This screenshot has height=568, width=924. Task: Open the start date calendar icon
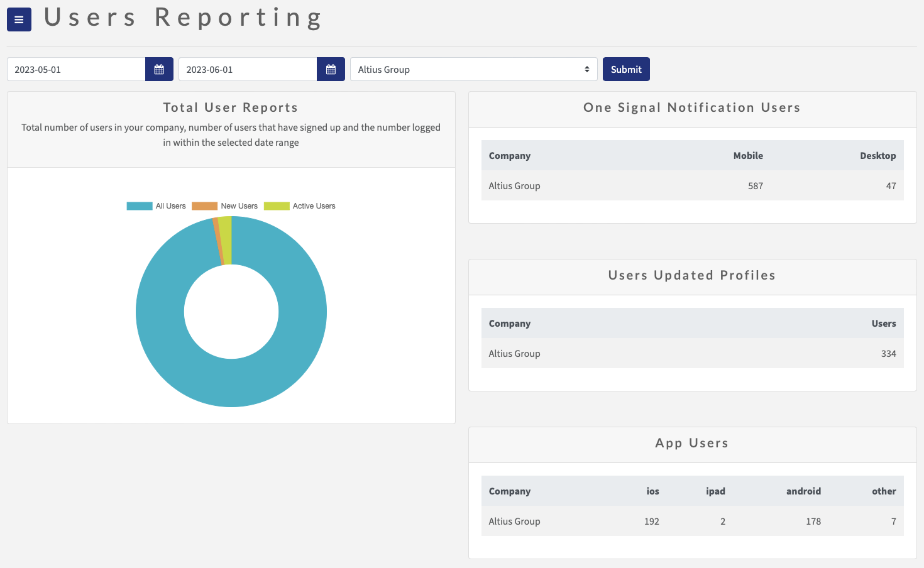click(159, 69)
